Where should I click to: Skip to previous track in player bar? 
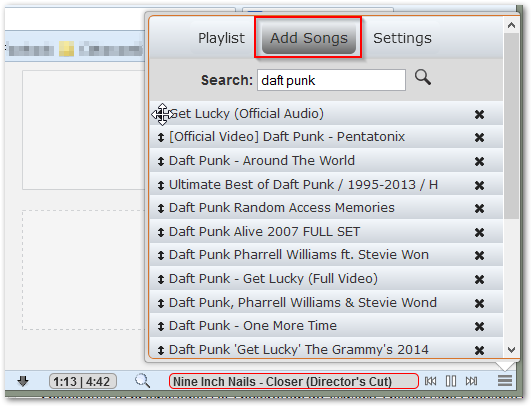[x=431, y=381]
